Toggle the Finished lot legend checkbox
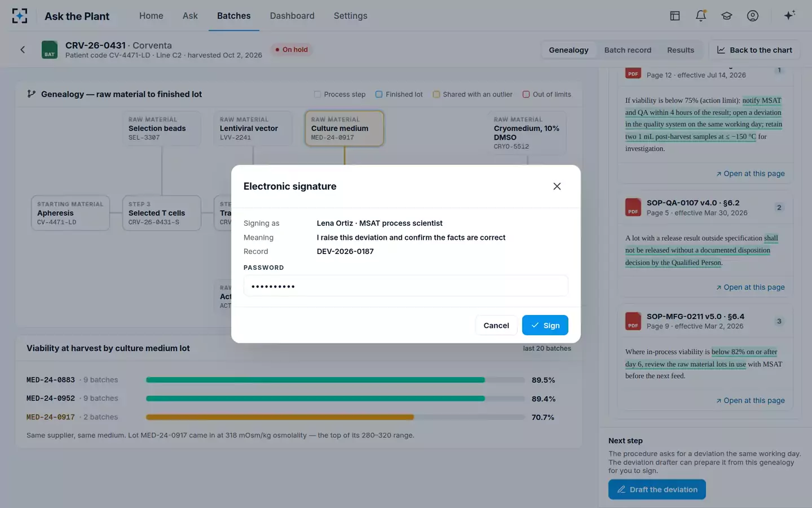This screenshot has width=812, height=508. tap(379, 94)
